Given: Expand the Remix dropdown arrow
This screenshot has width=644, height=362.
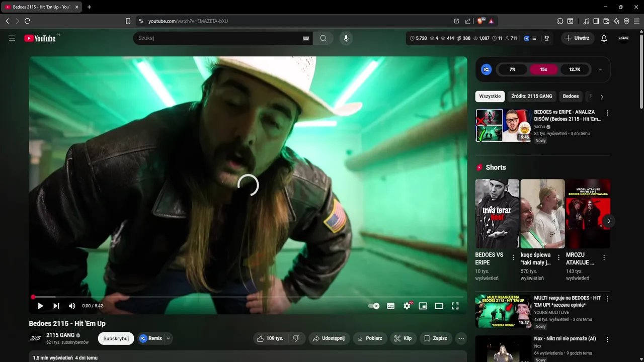Looking at the screenshot, I should (x=169, y=338).
